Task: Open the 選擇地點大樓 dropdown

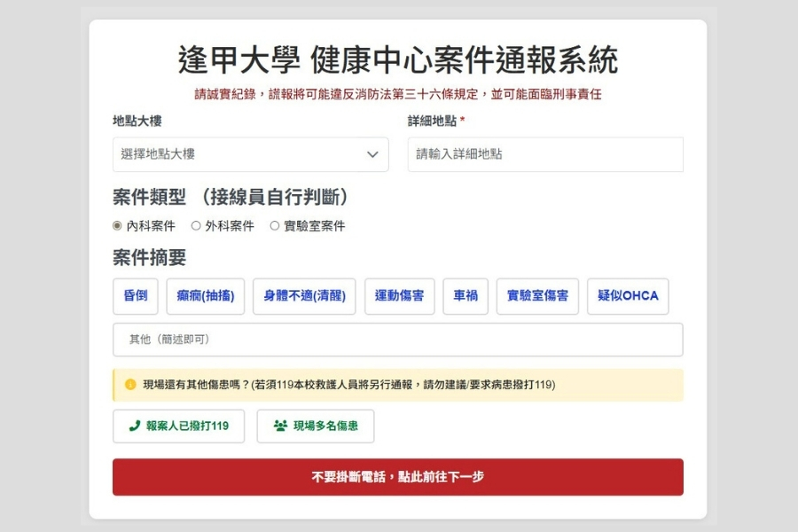Action: pos(250,154)
